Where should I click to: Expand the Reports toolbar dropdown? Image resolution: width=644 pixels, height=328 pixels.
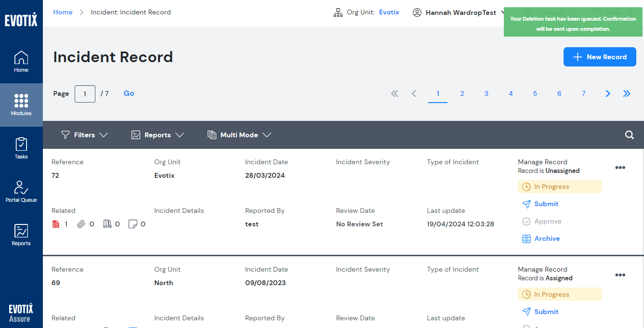(158, 135)
